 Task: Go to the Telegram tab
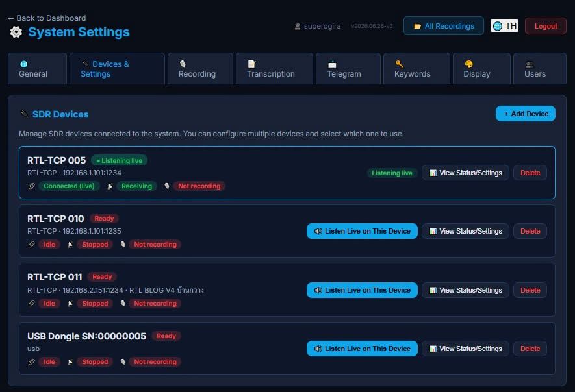pos(348,69)
